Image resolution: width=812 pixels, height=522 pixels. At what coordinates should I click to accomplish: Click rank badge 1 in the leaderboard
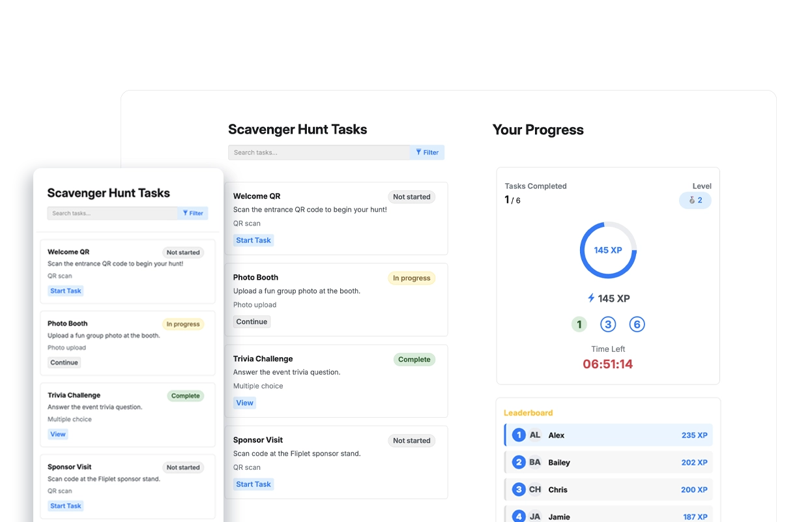pos(519,435)
